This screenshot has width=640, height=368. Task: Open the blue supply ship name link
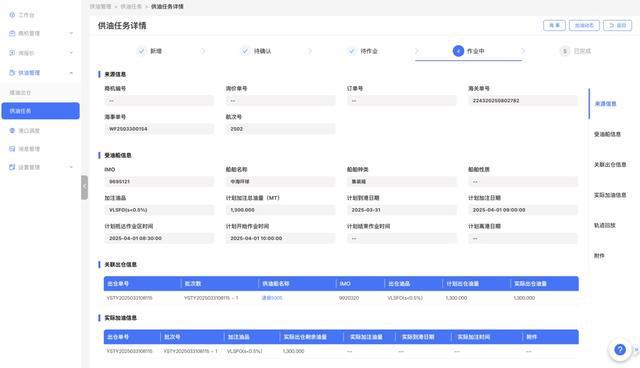(272, 298)
